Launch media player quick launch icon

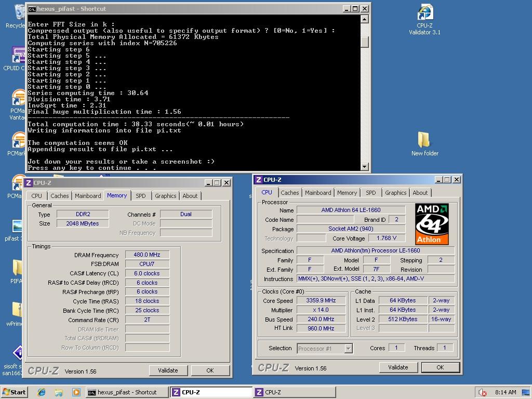click(76, 392)
